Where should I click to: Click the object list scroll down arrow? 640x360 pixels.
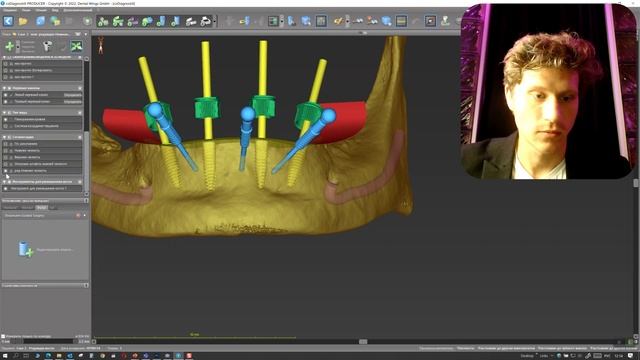(86, 194)
